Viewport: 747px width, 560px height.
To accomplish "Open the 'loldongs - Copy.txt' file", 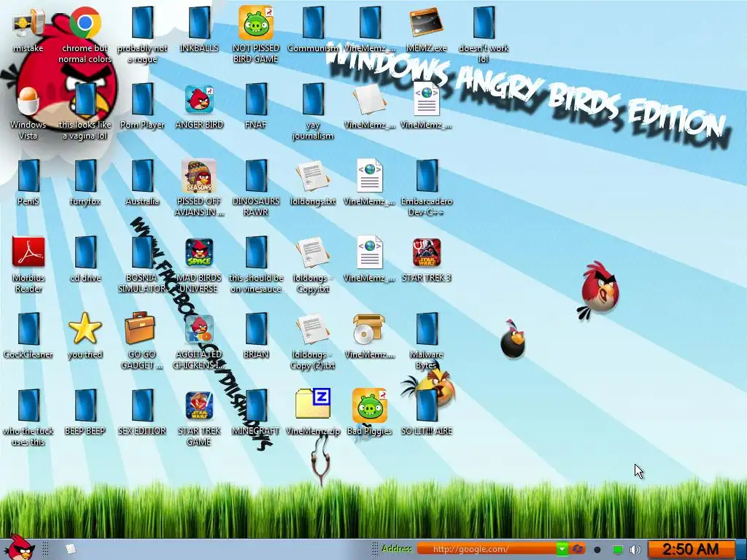I will click(313, 252).
